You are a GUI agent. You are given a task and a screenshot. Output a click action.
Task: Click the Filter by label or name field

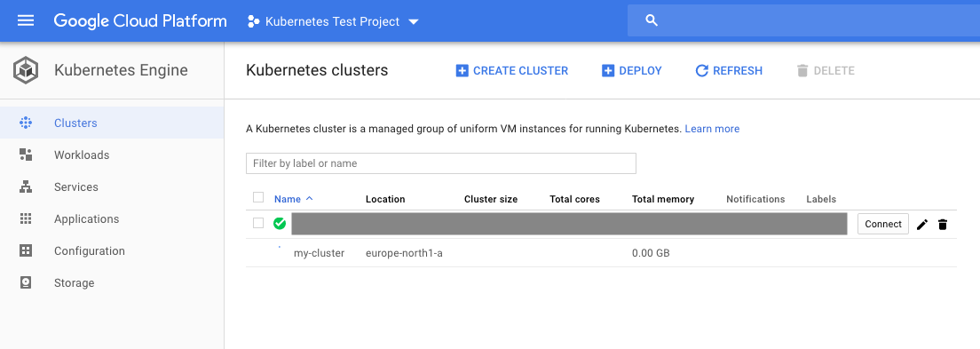[440, 163]
